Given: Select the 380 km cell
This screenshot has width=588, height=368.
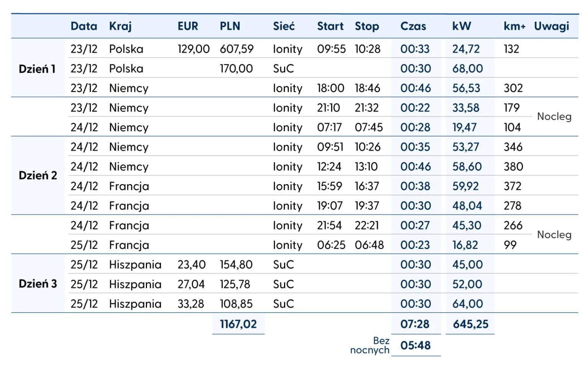Looking at the screenshot, I should click(x=513, y=167).
